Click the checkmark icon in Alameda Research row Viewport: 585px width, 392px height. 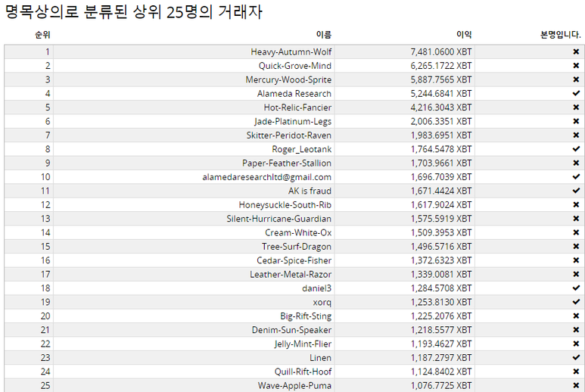tap(576, 93)
